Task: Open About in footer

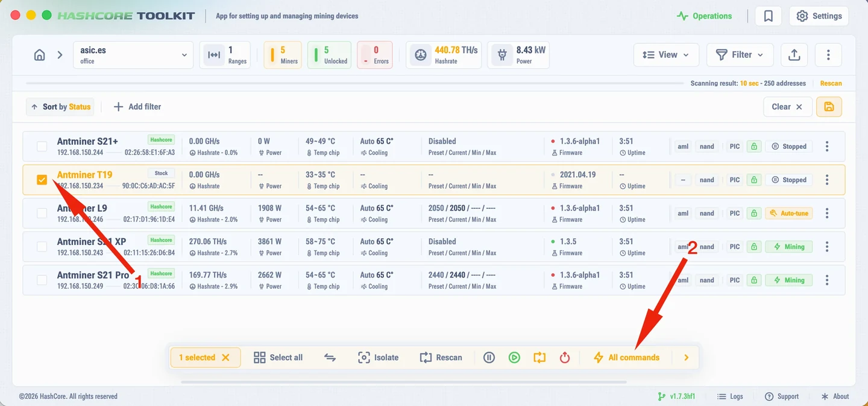Action: [835, 396]
